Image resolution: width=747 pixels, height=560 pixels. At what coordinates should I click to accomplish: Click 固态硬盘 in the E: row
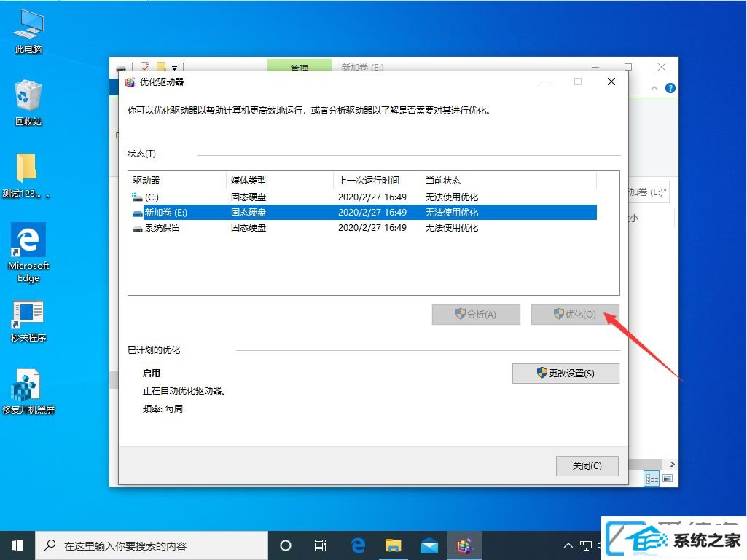(249, 213)
